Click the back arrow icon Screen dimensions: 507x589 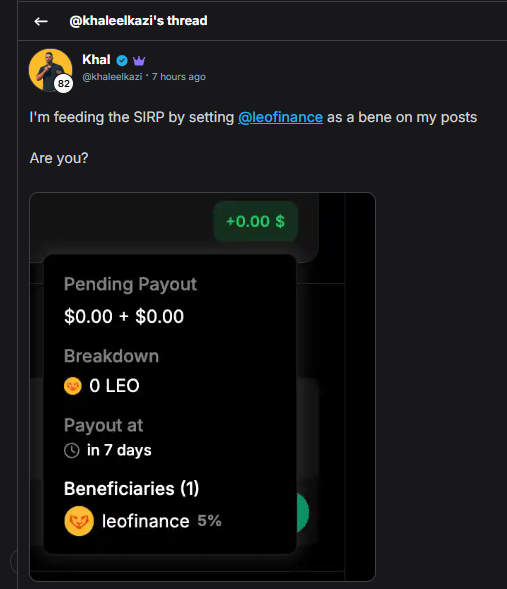point(41,21)
